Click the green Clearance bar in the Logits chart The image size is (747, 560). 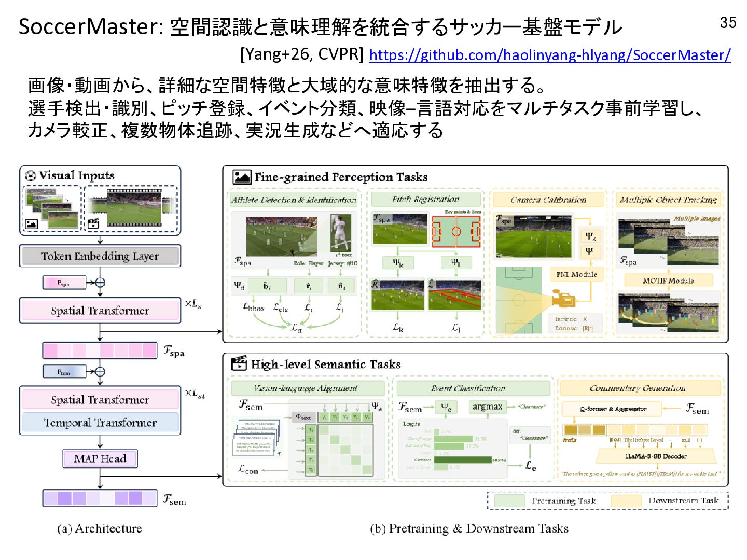pos(462,460)
